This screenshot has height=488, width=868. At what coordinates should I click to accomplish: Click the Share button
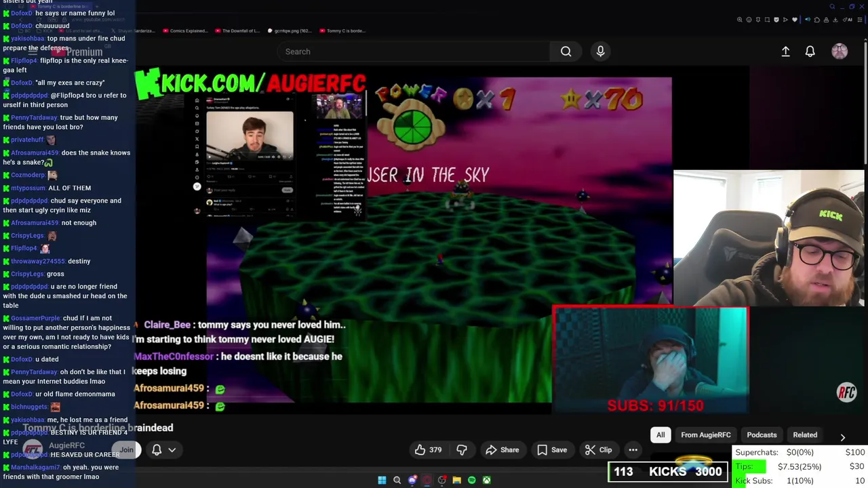point(502,450)
